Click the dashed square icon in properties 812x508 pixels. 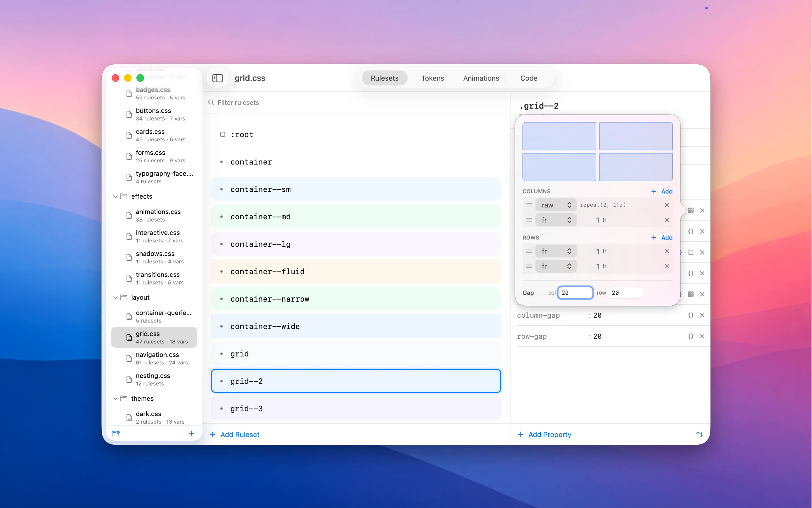690,252
